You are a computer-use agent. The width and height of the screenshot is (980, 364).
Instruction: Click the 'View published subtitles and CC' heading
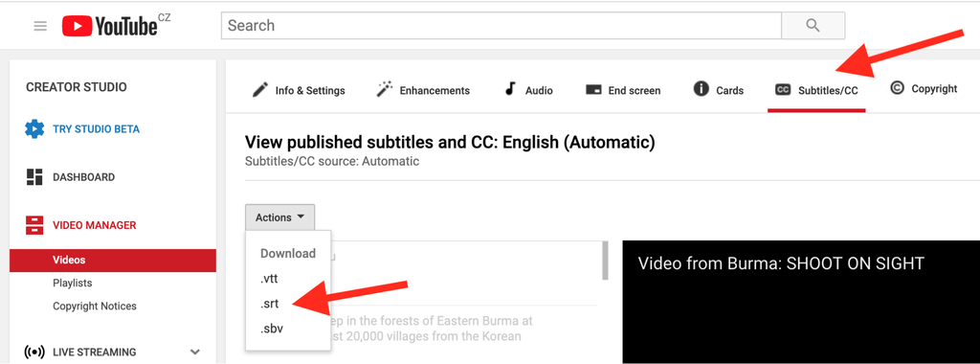[x=450, y=143]
